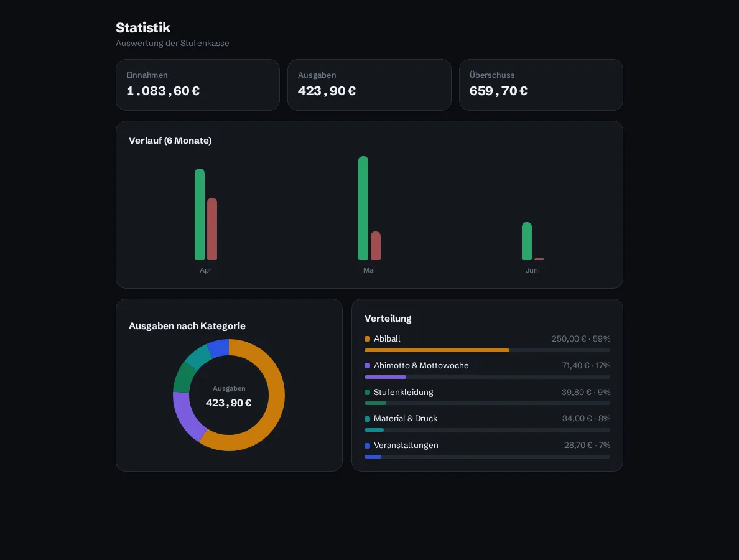Viewport: 739px width, 560px height.
Task: Click the value '39,80 € · 9%'
Action: point(586,392)
